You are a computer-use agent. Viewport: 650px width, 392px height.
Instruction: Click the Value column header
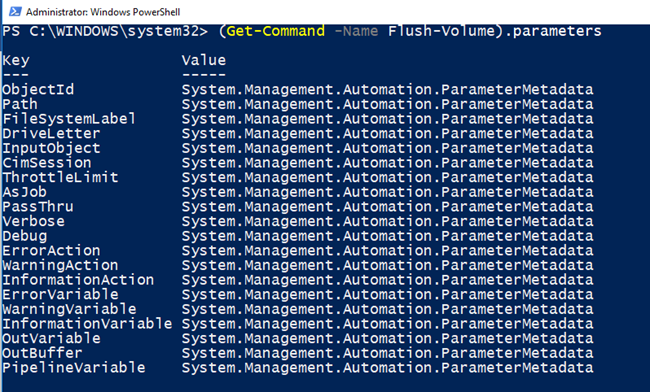click(204, 60)
